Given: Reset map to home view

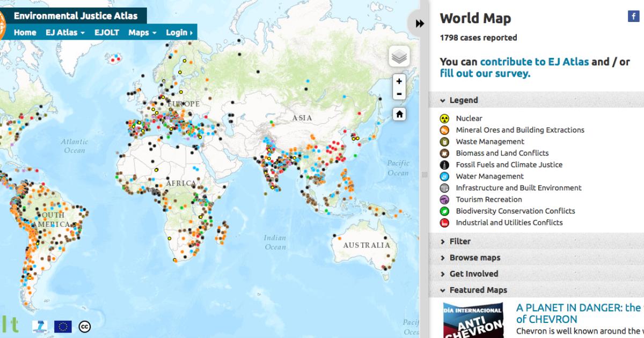Looking at the screenshot, I should pos(399,114).
